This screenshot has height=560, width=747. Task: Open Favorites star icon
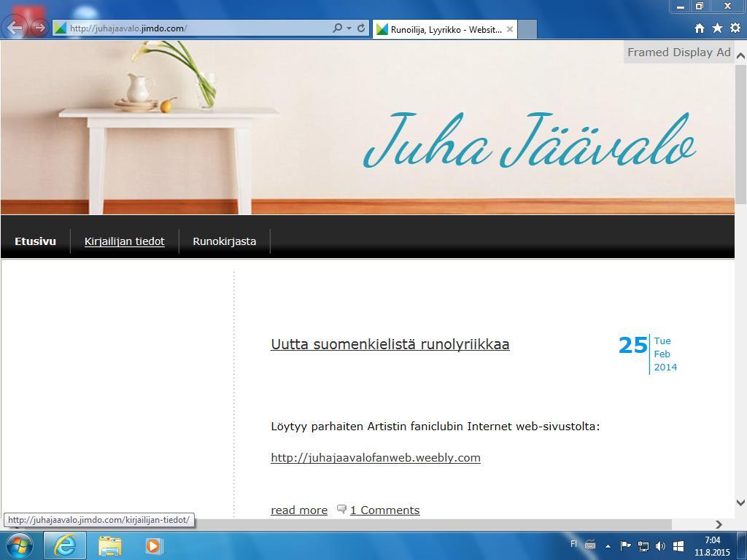click(x=718, y=28)
